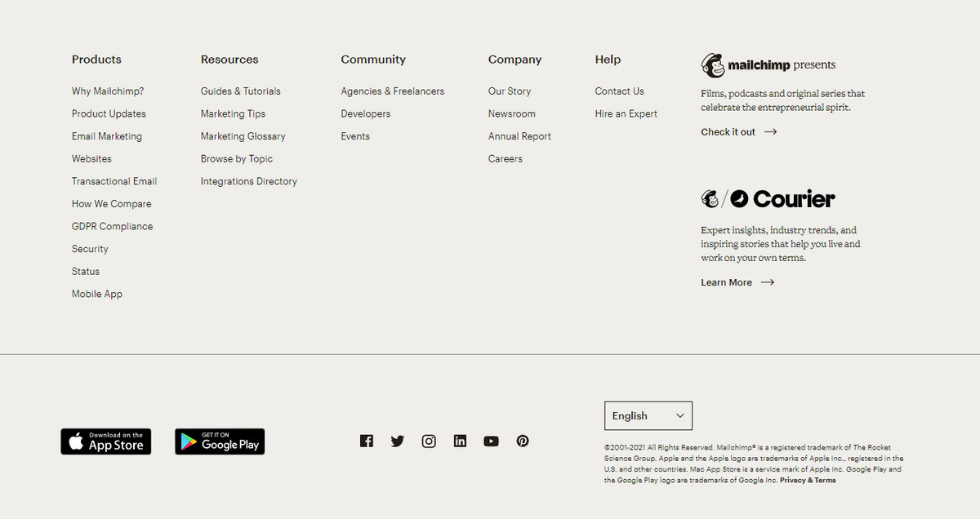Click the Check it out text link
Viewport: 980px width, 519px height.
click(x=728, y=131)
